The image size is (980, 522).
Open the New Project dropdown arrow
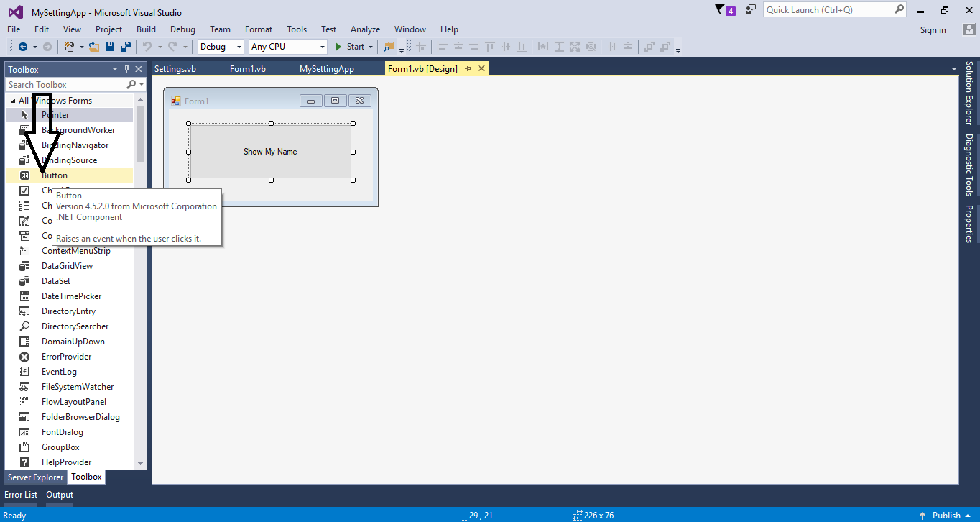click(81, 47)
